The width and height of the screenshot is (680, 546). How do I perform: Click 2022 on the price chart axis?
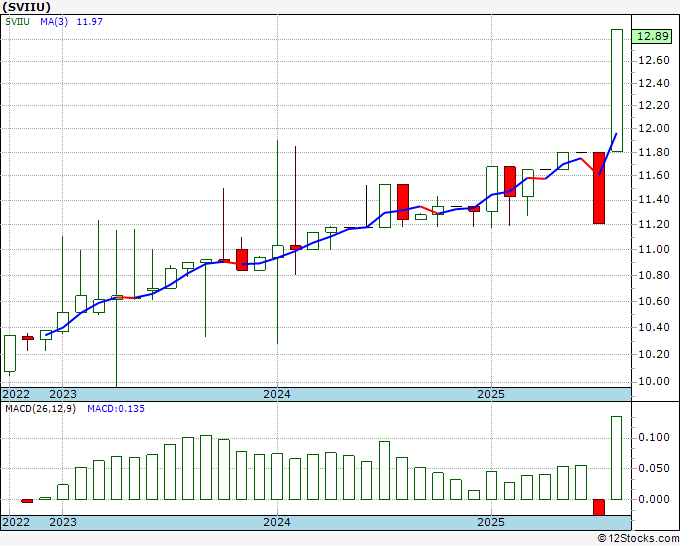(x=16, y=394)
